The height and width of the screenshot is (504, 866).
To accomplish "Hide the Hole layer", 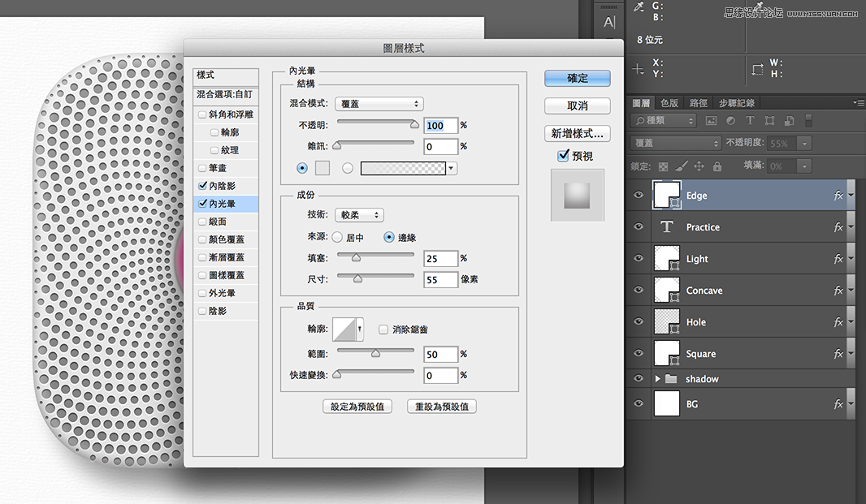I will 639,321.
